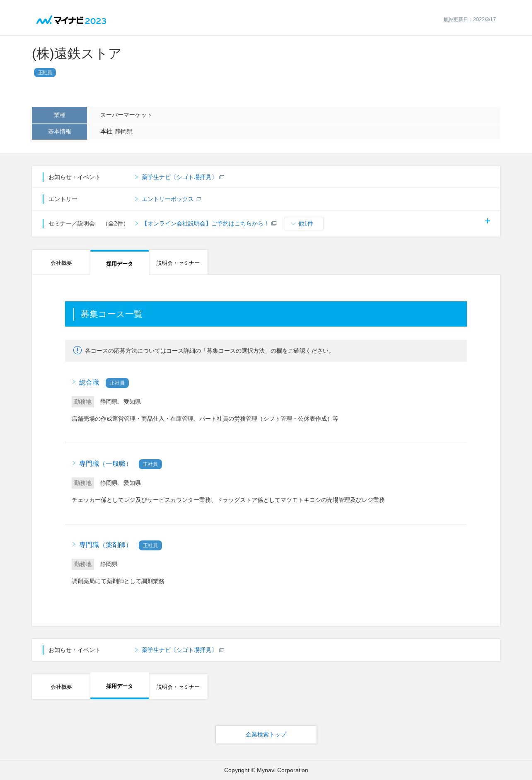The height and width of the screenshot is (780, 532).
Task: Click Copyright © Mynavi Corporation text
Action: 266,770
